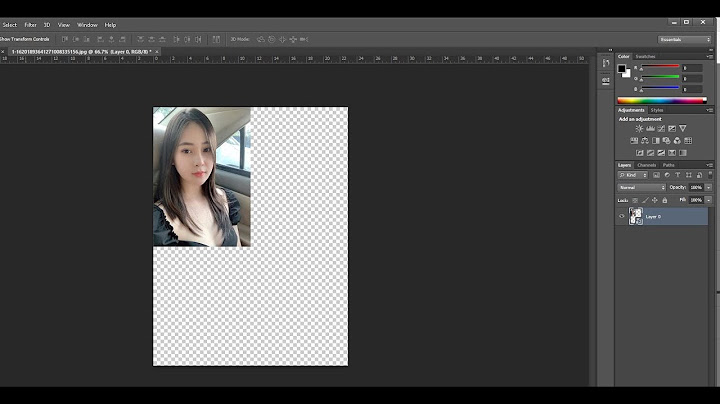Add an Exposure adjustment
This screenshot has width=720, height=404.
click(x=672, y=129)
